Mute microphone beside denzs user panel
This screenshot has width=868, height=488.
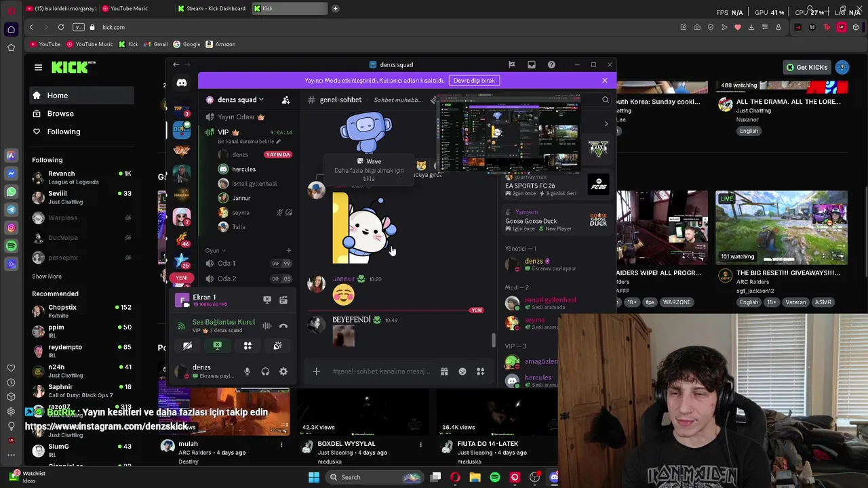(247, 371)
